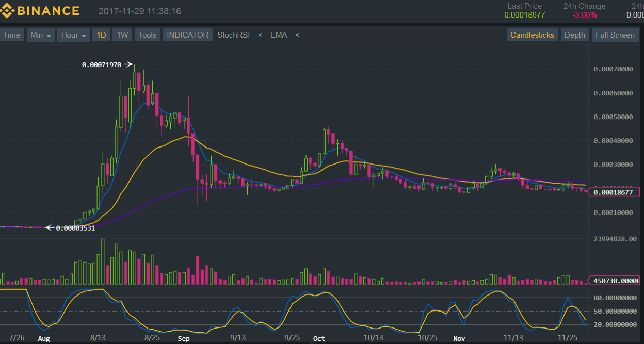Click the Binance logo
Screen dimensions: 644x344
[x=40, y=11]
